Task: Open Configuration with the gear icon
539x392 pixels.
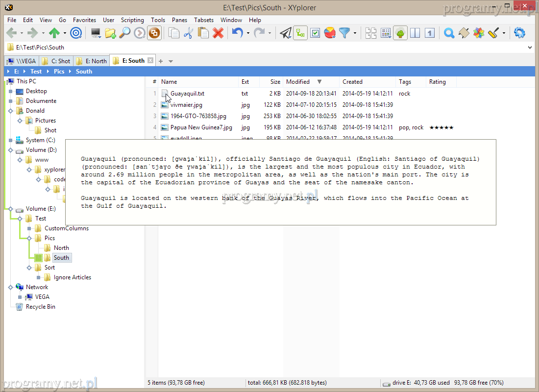Action: (x=519, y=33)
